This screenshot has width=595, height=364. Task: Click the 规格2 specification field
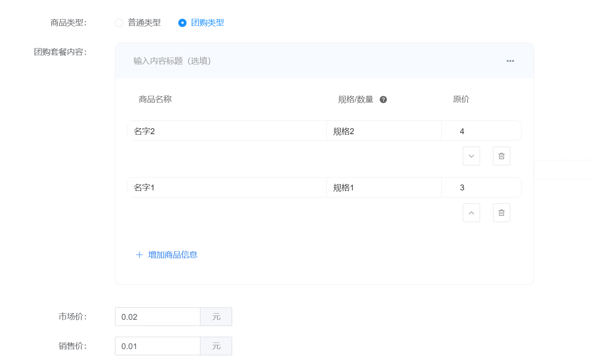click(384, 131)
